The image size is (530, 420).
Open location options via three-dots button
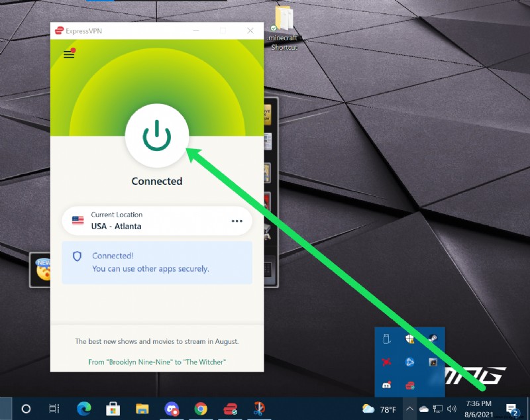237,221
